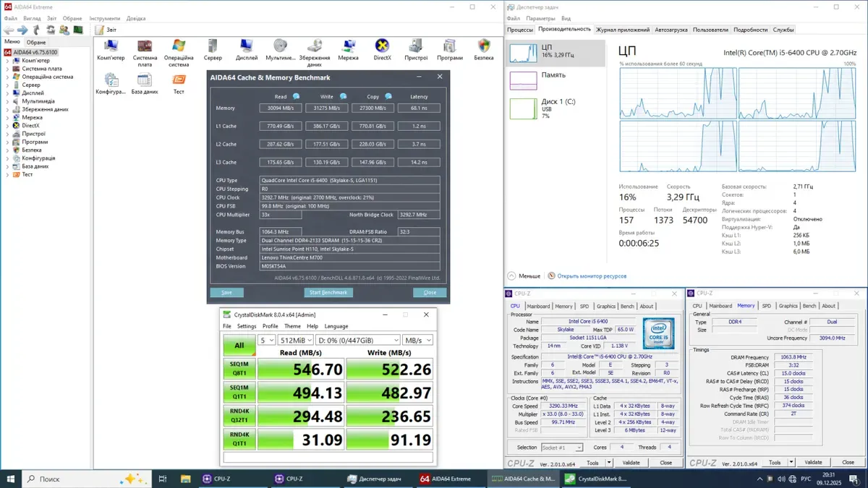
Task: Click the Start Benchmark button
Action: [x=328, y=293]
